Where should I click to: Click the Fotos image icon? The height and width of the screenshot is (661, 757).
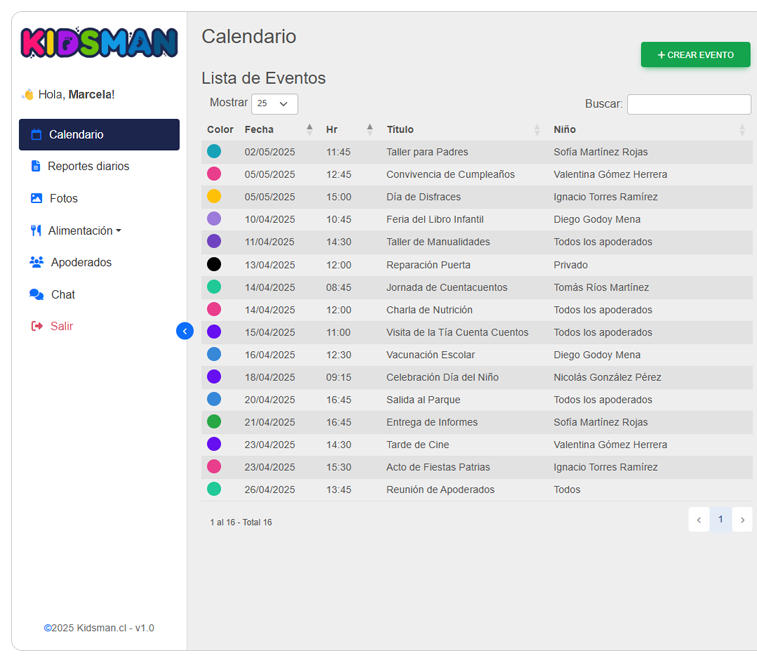tap(36, 198)
